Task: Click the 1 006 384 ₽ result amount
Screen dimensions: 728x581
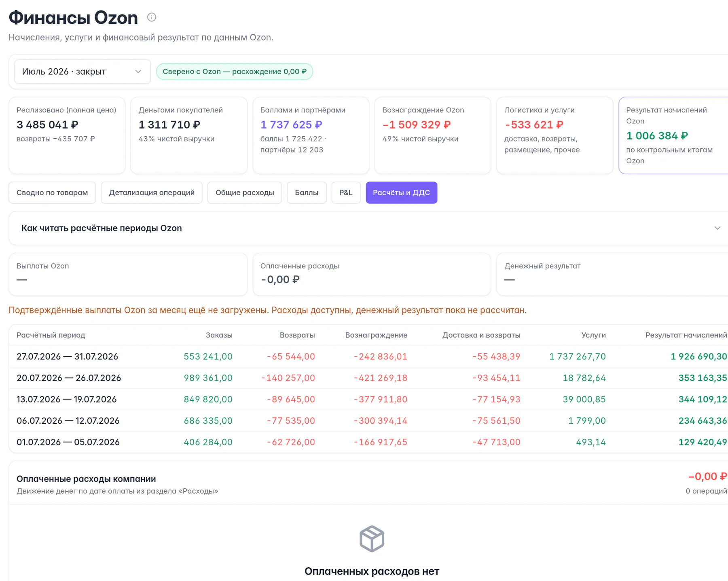Action: [x=657, y=136]
